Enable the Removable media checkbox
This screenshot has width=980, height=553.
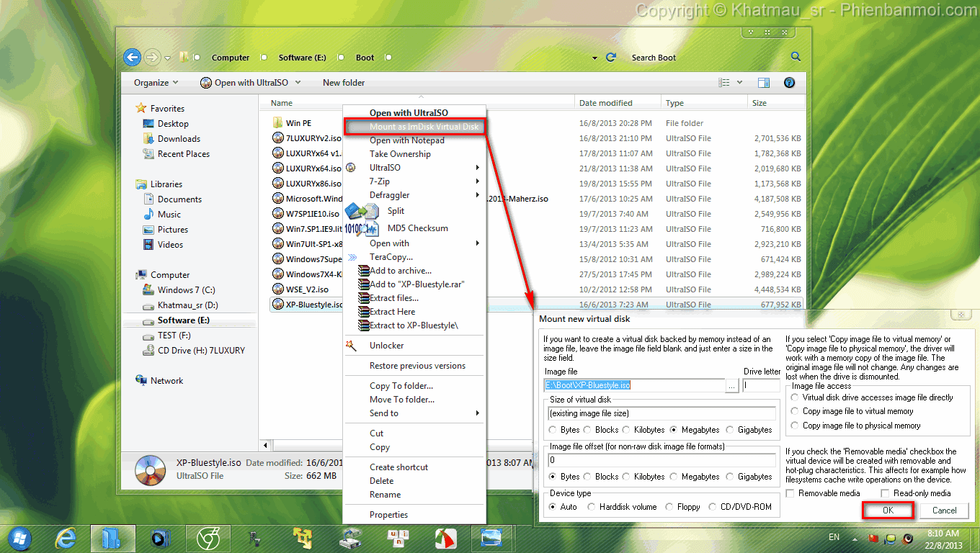[x=790, y=493]
